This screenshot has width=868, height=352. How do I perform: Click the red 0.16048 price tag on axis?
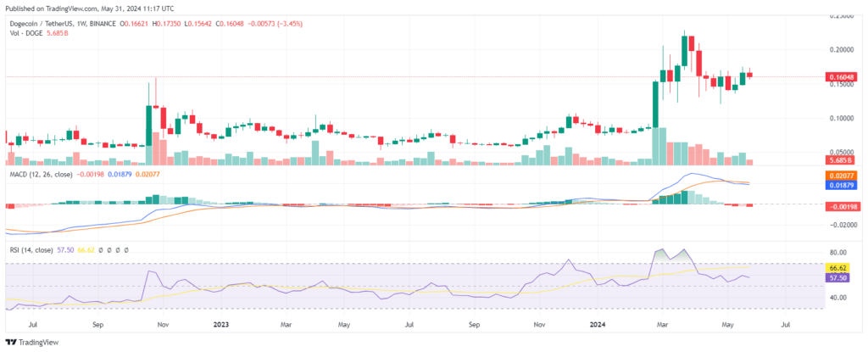pos(841,77)
